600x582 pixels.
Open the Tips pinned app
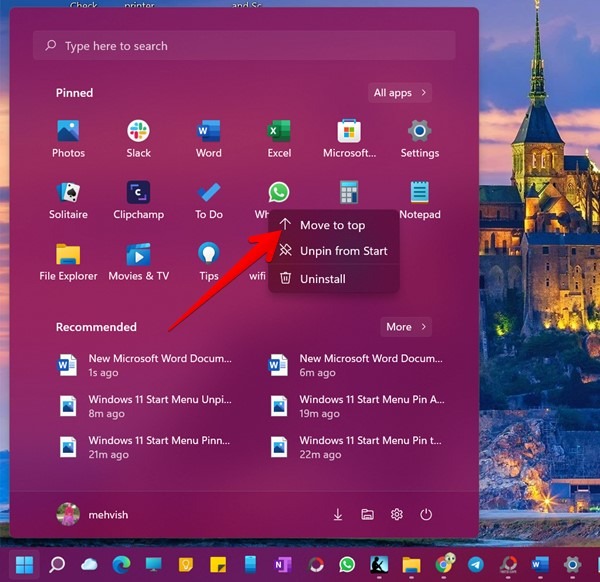tap(209, 261)
